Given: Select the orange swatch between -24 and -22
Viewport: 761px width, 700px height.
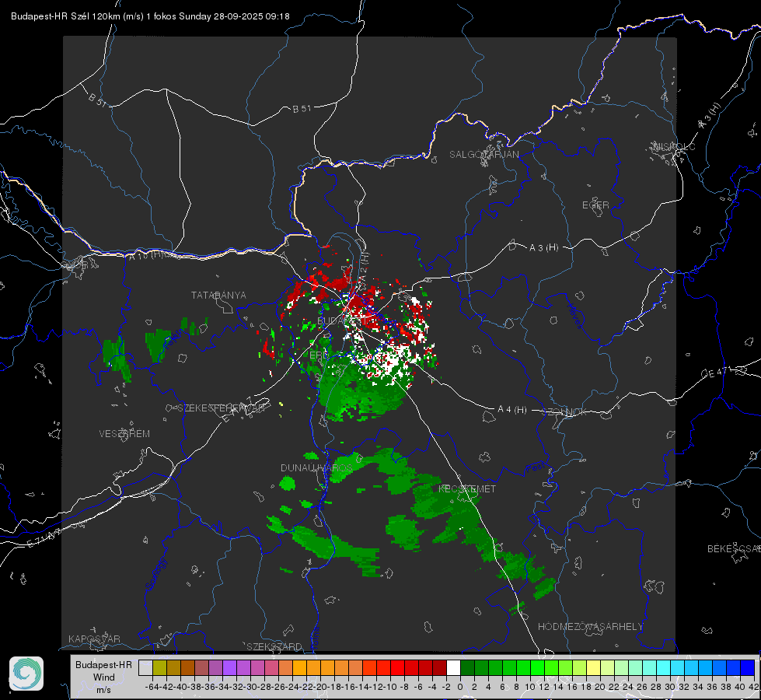Looking at the screenshot, I should pos(299,667).
